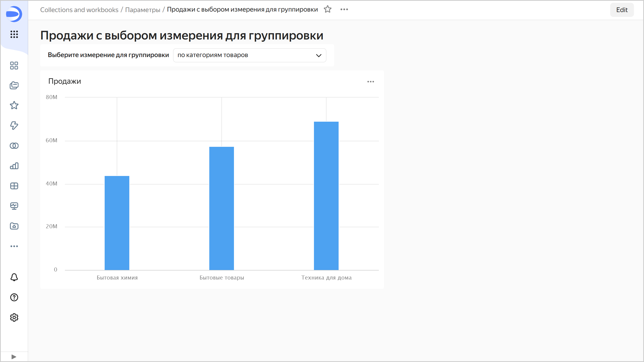Viewport: 644px width, 362px height.
Task: Open the datasets overlapping circles icon
Action: pyautogui.click(x=14, y=146)
